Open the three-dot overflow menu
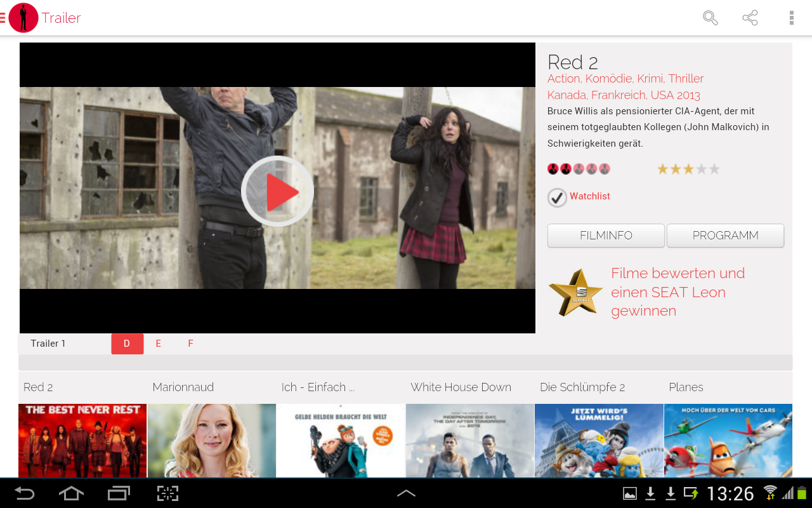The height and width of the screenshot is (508, 812). (x=792, y=18)
